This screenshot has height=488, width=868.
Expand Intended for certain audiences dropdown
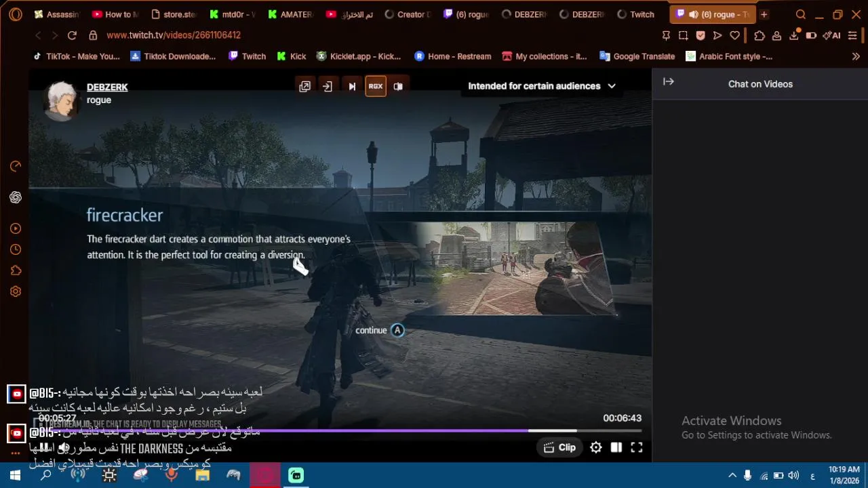click(542, 86)
